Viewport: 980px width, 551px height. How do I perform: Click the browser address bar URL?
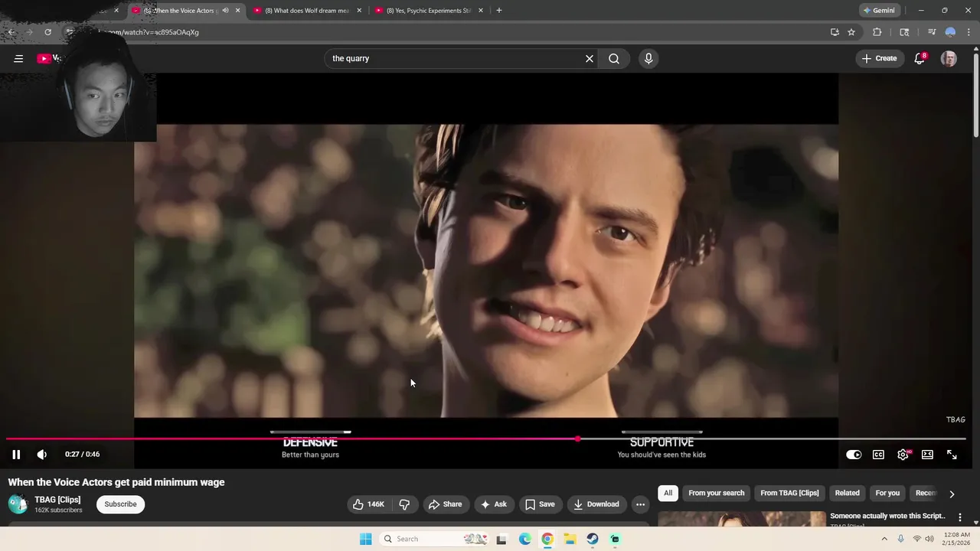149,32
